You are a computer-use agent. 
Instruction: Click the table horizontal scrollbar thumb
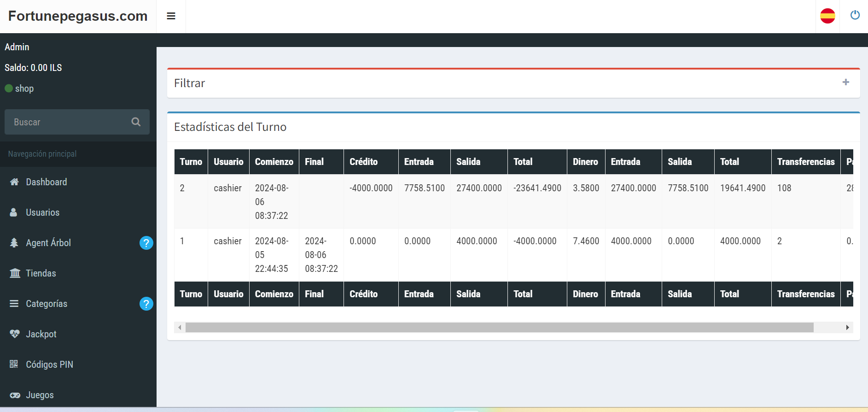(x=499, y=327)
